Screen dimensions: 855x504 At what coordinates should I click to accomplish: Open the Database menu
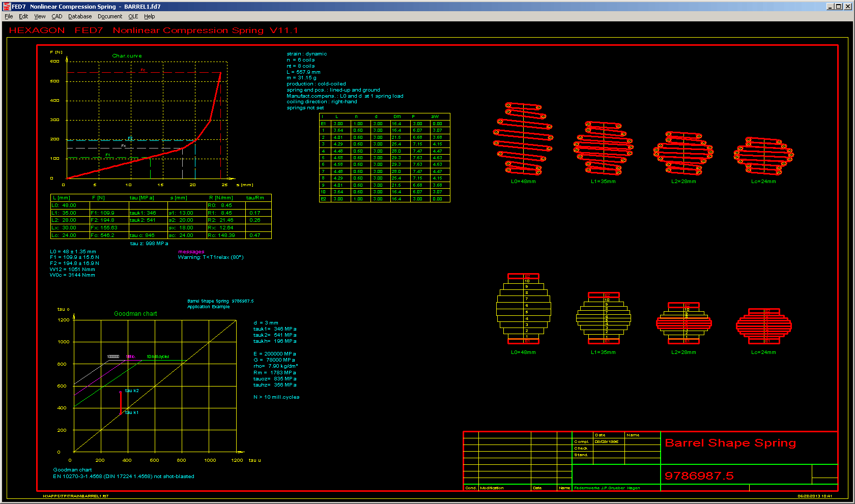pyautogui.click(x=80, y=16)
